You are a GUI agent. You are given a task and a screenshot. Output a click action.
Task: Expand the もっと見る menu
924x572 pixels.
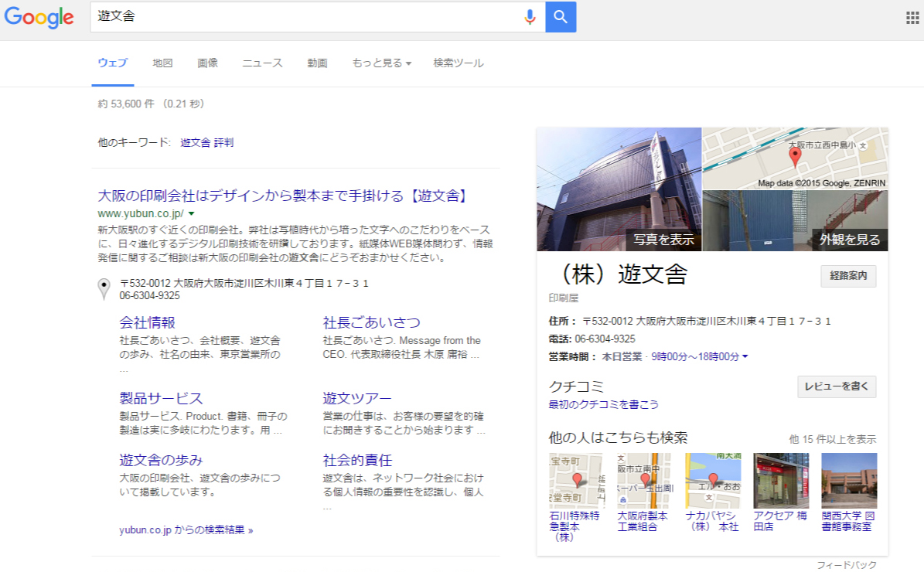click(x=381, y=63)
